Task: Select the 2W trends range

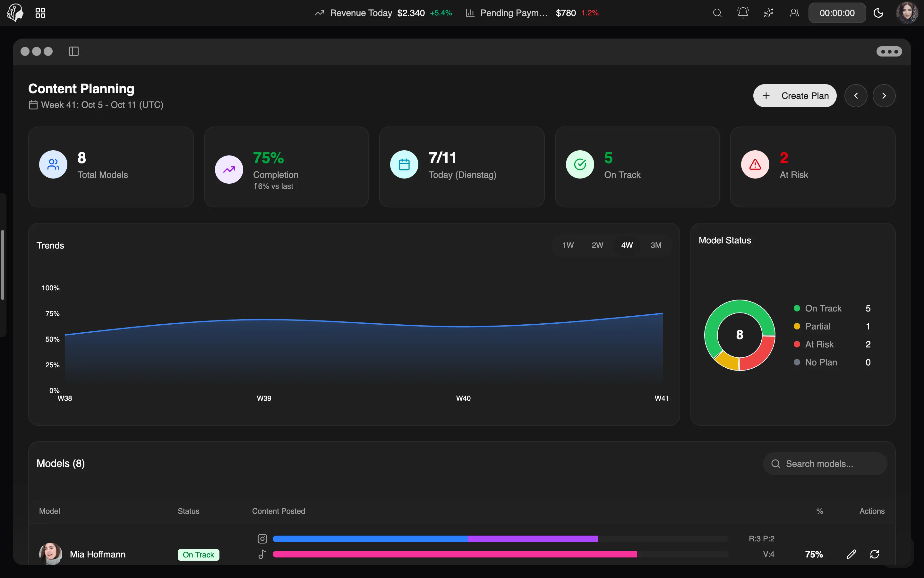Action: pos(597,245)
